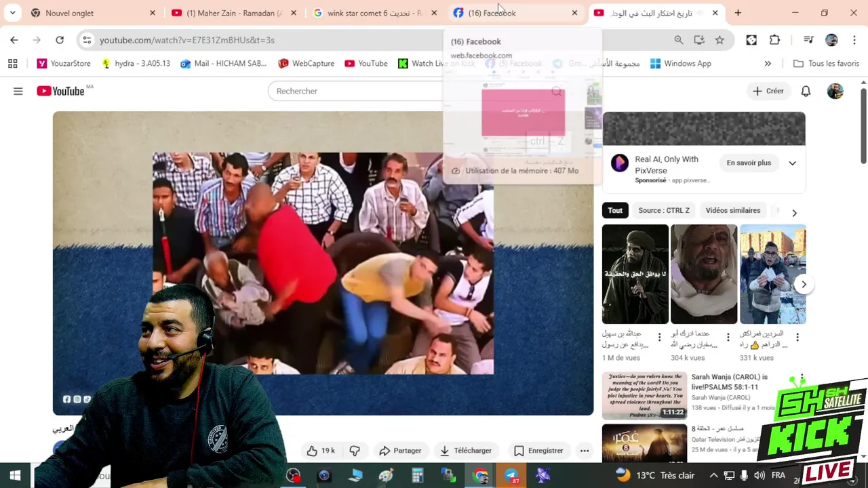Open the tab search dropdown arrow
The width and height of the screenshot is (868, 488).
click(x=12, y=13)
